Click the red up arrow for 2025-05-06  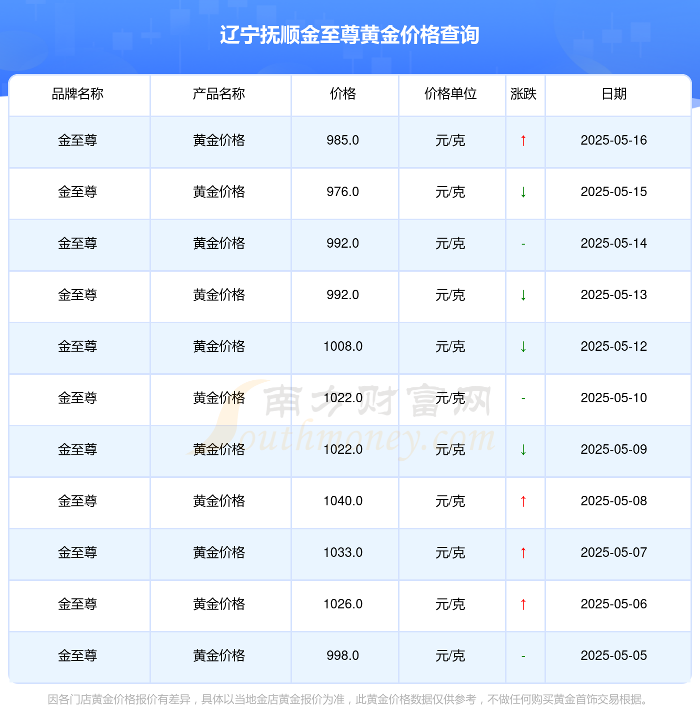click(523, 604)
